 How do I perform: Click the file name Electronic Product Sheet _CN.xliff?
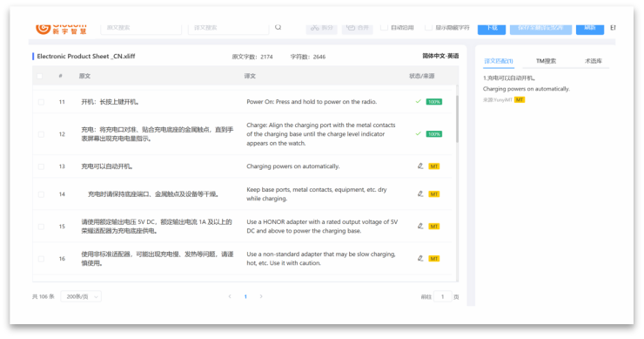pos(86,57)
